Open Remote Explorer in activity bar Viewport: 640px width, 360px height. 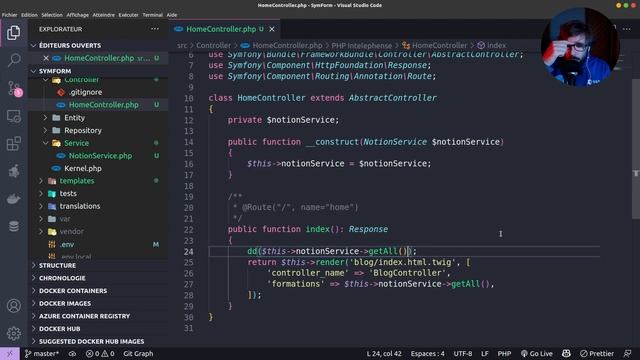13,116
